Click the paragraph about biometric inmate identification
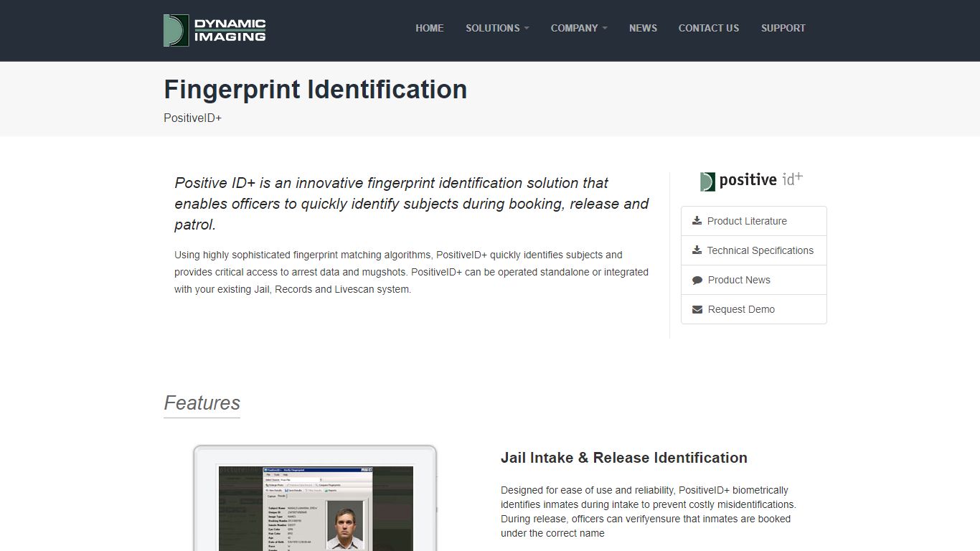980x551 pixels. click(x=649, y=512)
